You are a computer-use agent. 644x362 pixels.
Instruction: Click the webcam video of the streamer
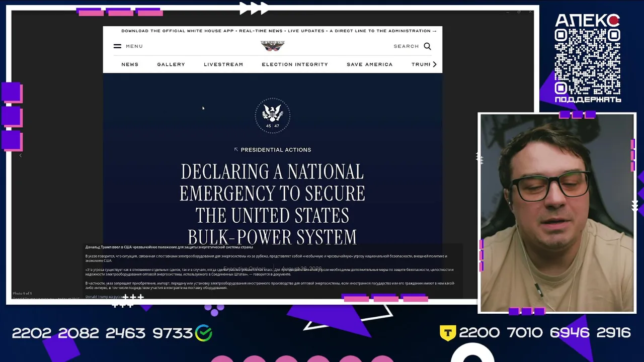[557, 213]
